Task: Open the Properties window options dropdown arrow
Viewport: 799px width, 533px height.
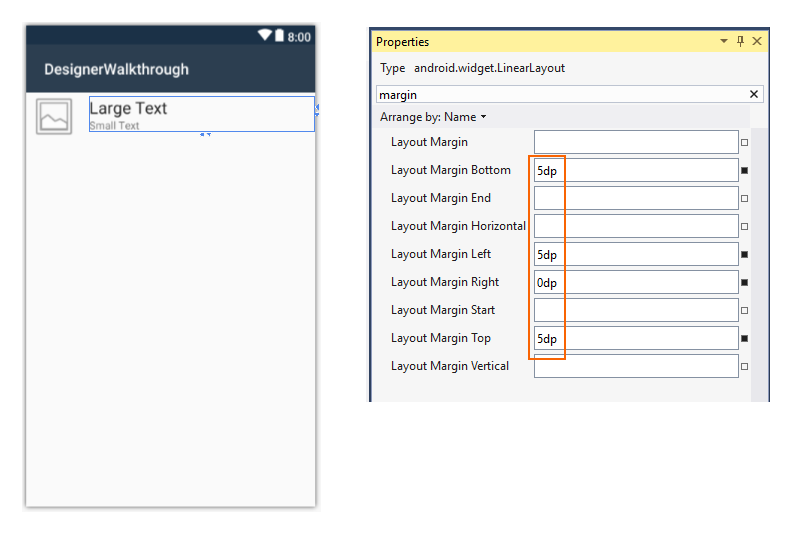Action: [724, 41]
